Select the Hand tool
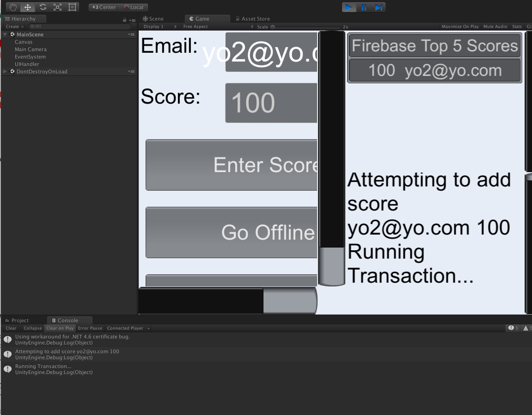 (13, 7)
